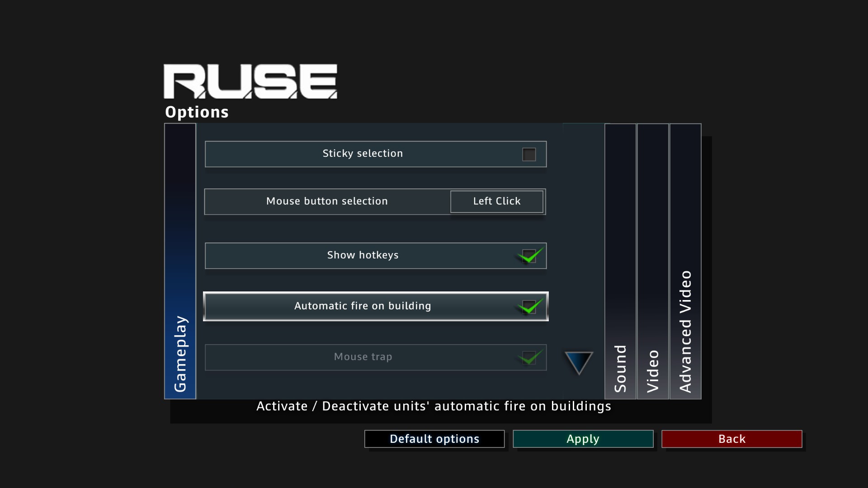Screen dimensions: 868x488
Task: Go Back from options
Action: click(x=731, y=439)
